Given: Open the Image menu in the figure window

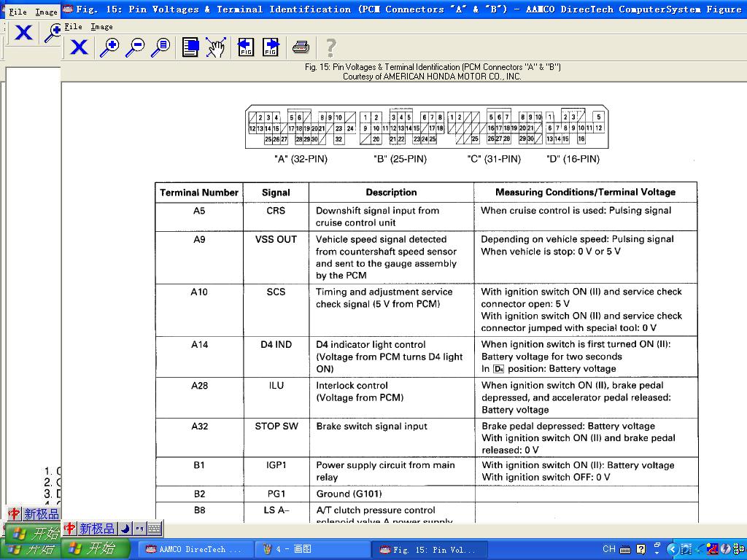Looking at the screenshot, I should [x=101, y=26].
